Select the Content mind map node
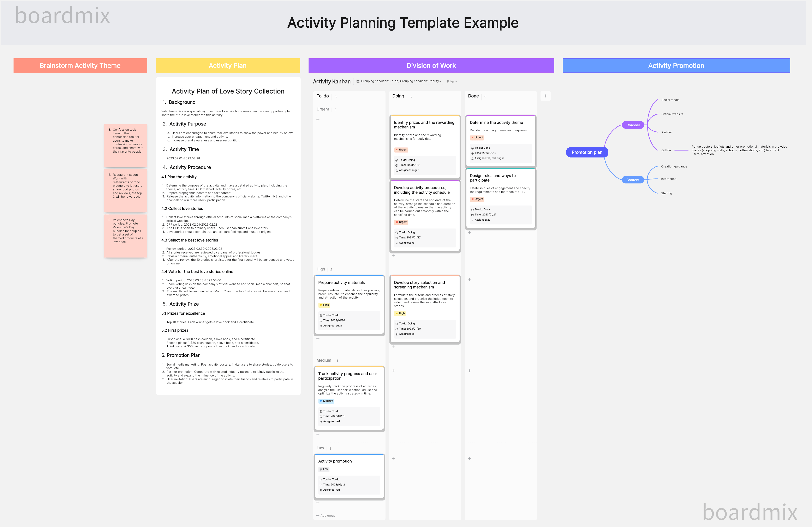The height and width of the screenshot is (527, 812). 633,180
